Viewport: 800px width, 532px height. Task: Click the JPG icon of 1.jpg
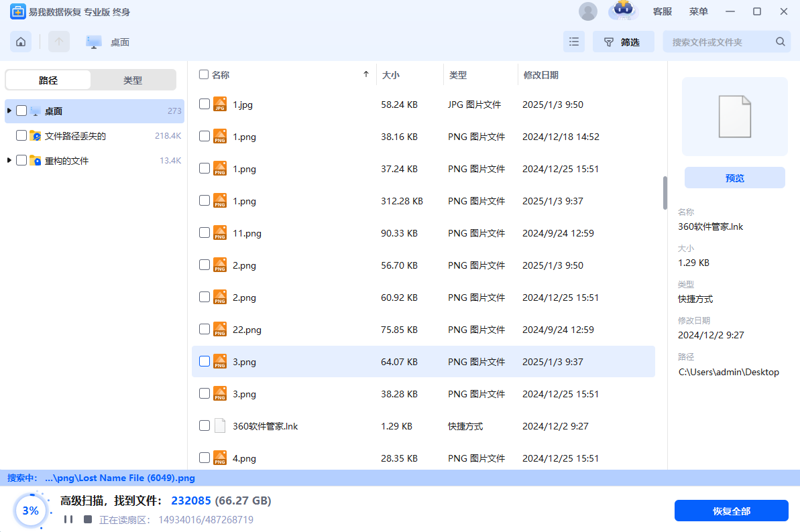[x=220, y=104]
